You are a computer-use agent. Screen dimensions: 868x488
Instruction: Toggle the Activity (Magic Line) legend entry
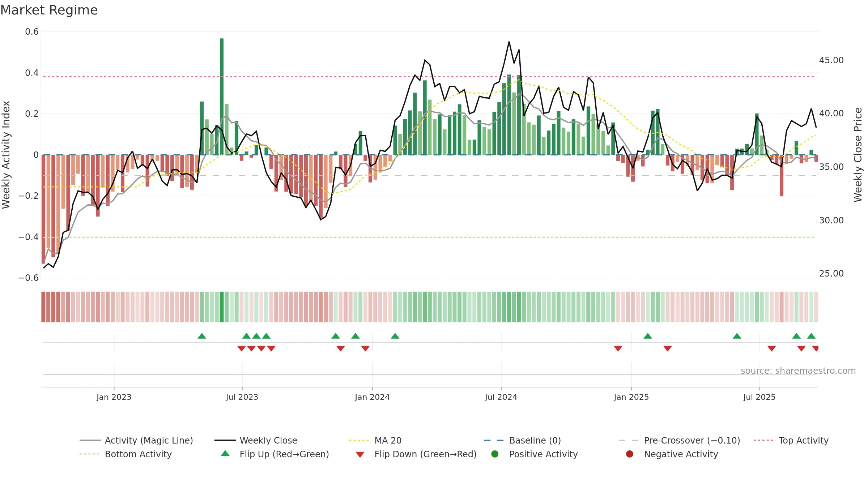pyautogui.click(x=136, y=440)
